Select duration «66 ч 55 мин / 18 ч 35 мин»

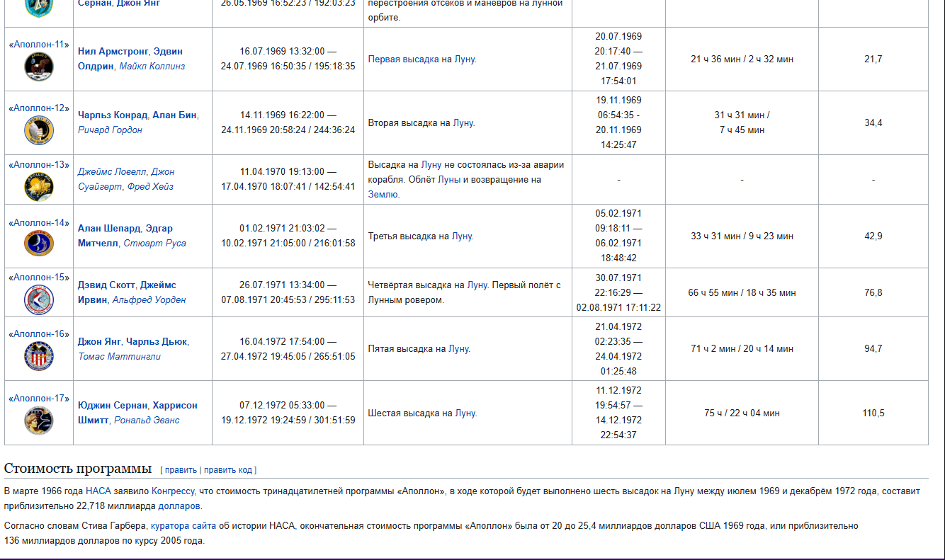[742, 293]
